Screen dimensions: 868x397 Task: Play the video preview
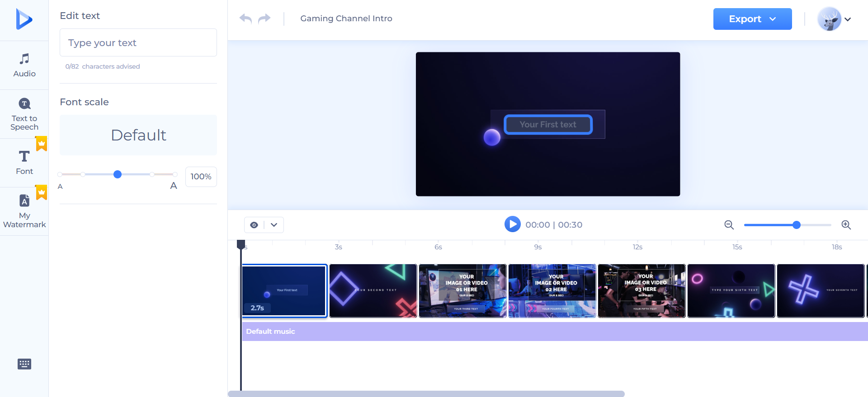coord(512,224)
